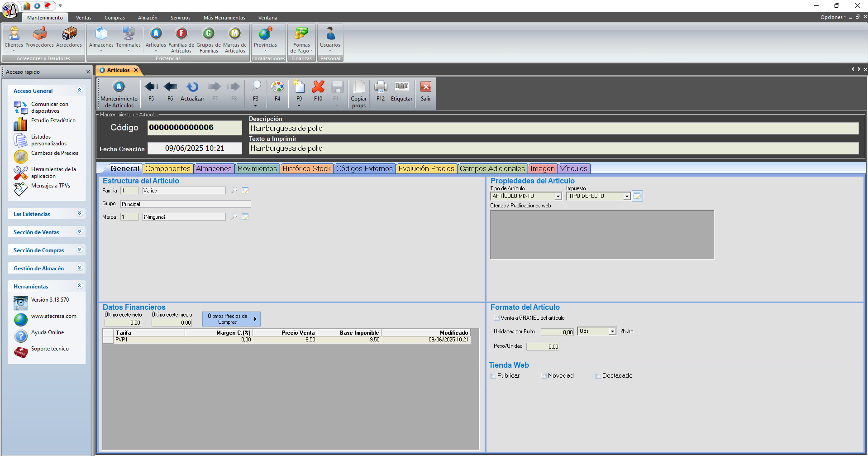Edit Marca with the note icon
The width and height of the screenshot is (868, 456).
pyautogui.click(x=245, y=217)
